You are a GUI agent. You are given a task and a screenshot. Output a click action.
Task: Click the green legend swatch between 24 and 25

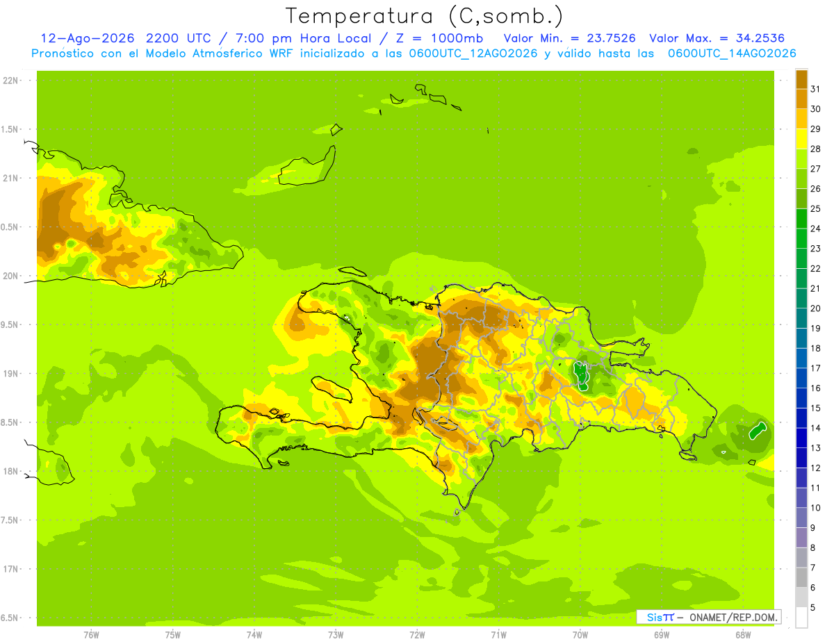[801, 218]
